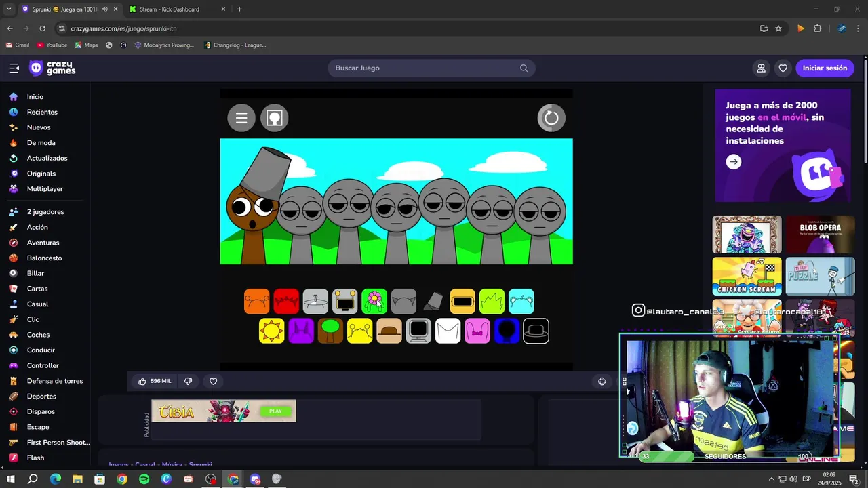
Task: Open a new browser tab
Action: click(x=239, y=9)
